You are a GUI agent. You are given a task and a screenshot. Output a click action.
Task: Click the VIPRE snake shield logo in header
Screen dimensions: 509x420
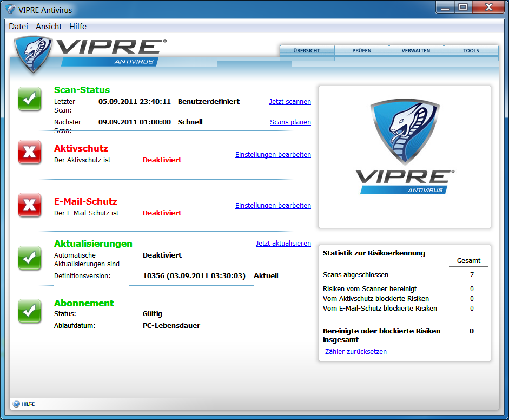tap(33, 54)
